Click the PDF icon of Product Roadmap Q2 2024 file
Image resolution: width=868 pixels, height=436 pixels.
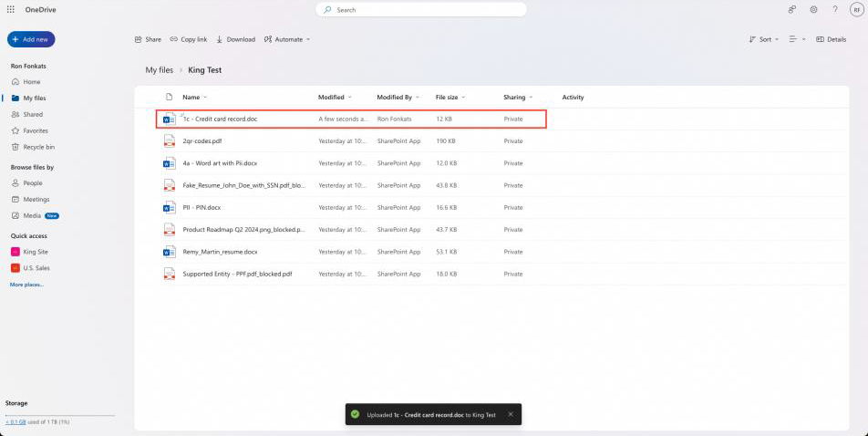click(169, 230)
